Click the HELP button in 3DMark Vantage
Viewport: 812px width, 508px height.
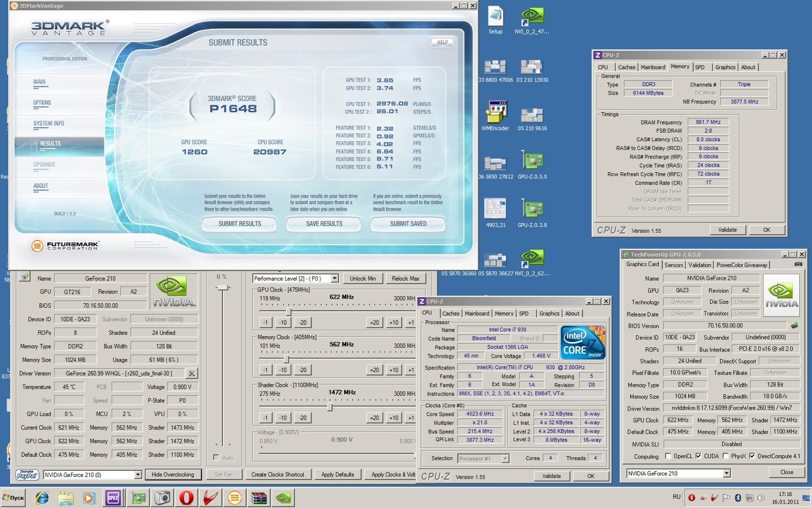(x=443, y=42)
